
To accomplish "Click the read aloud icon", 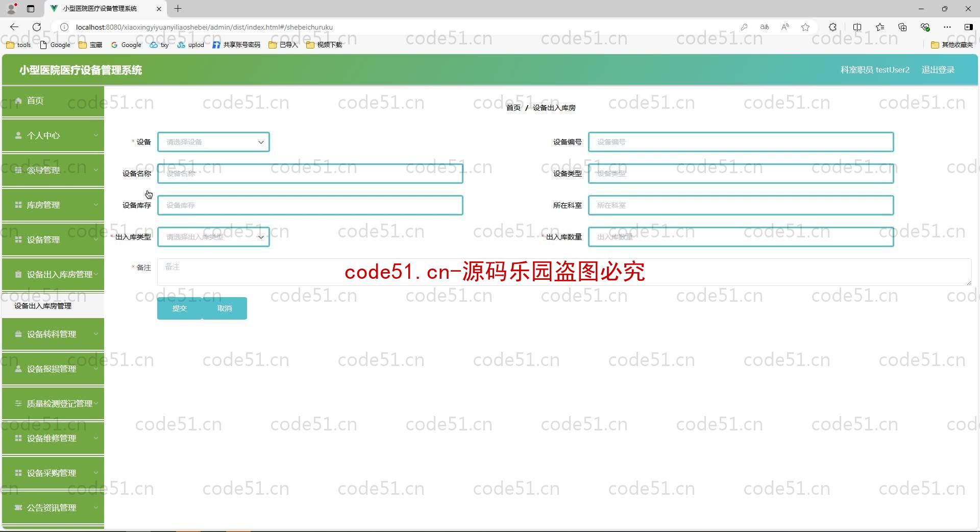I will pyautogui.click(x=785, y=27).
